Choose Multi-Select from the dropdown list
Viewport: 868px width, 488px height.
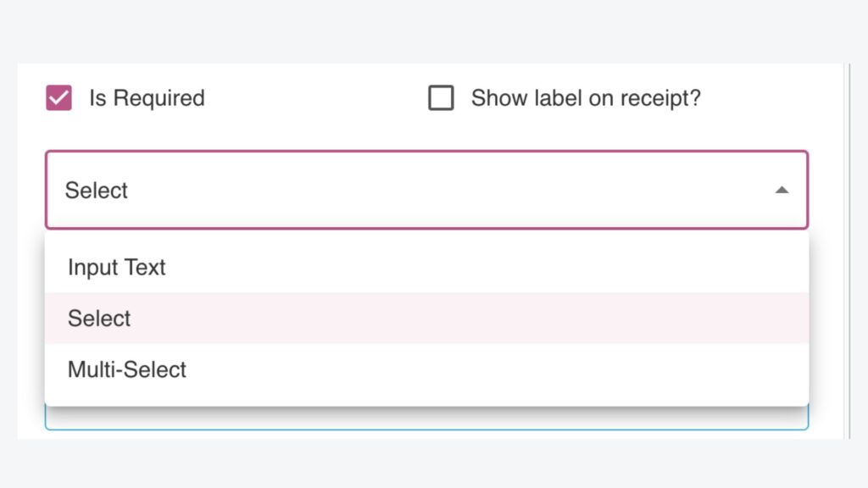(127, 369)
